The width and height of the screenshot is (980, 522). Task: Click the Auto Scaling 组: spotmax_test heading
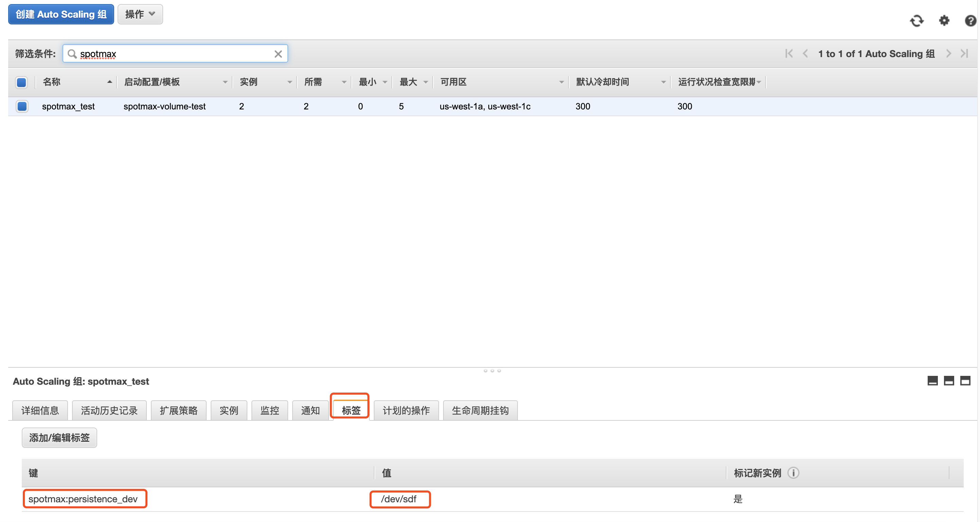coord(81,381)
